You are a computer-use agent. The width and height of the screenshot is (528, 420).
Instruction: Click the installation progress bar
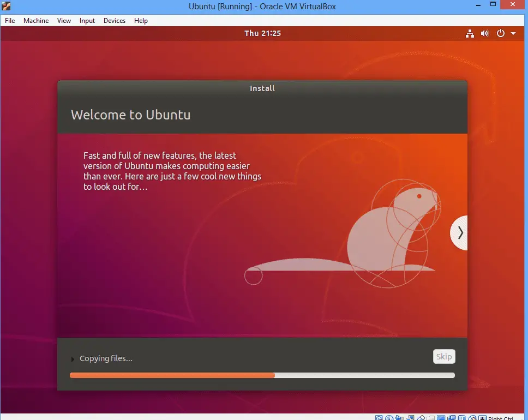262,375
